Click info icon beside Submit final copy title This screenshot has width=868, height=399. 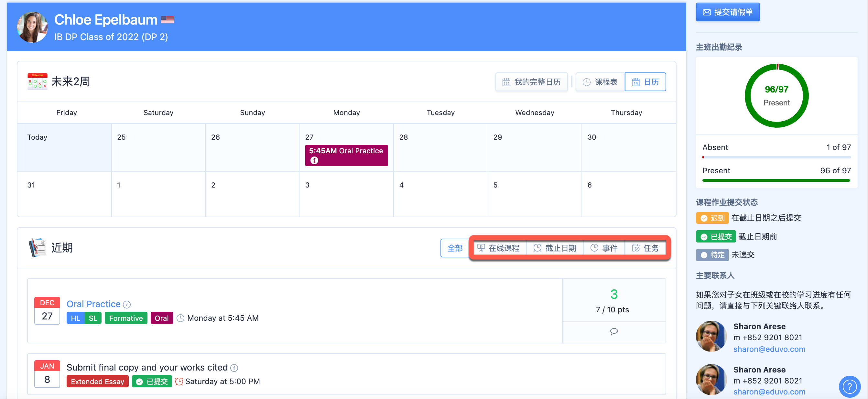(x=234, y=368)
